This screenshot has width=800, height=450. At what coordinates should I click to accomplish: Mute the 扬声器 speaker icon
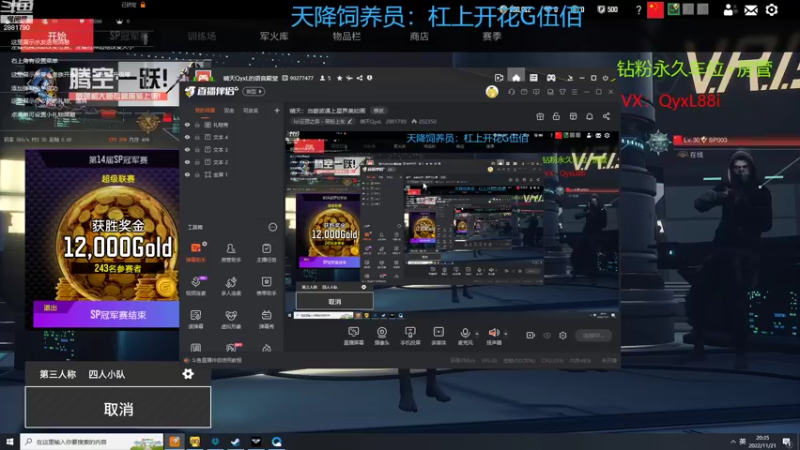(493, 333)
